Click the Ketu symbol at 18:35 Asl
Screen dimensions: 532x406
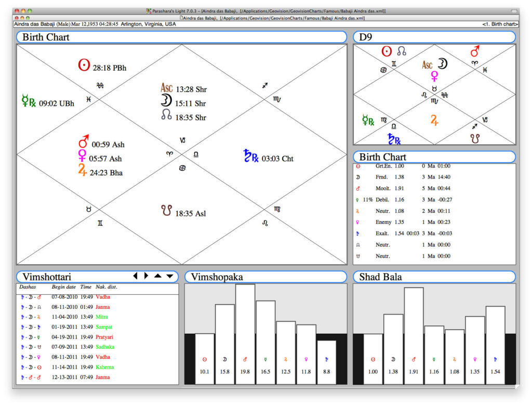coord(166,210)
